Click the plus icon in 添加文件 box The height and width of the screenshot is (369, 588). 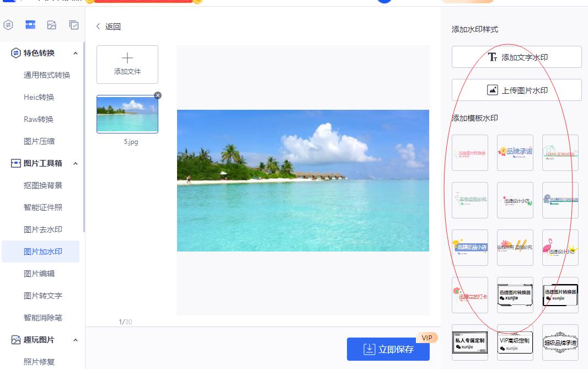click(x=127, y=57)
